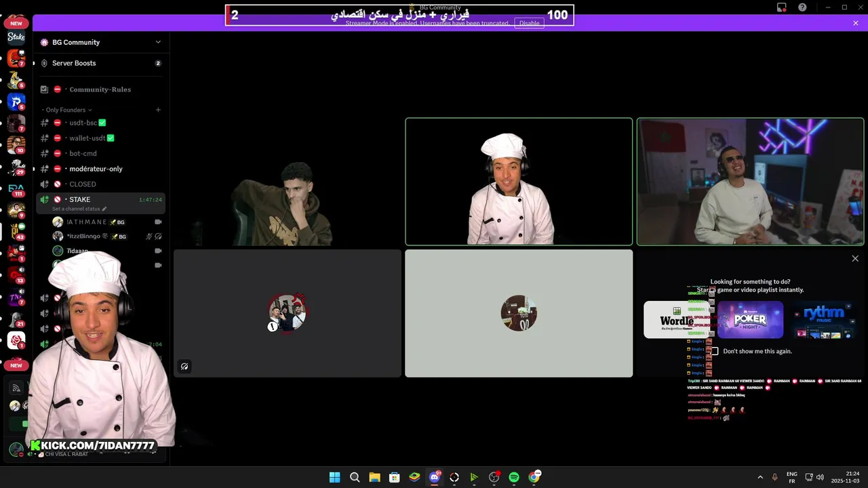Click the taskbar microphone tray icon
Viewport: 868px width, 488px height.
tap(775, 477)
